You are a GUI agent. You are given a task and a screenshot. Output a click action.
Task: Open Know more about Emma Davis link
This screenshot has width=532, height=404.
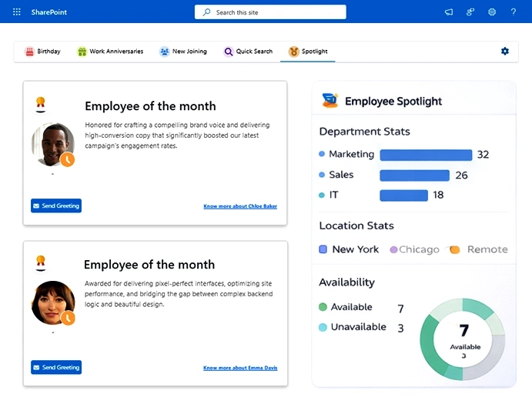coord(240,368)
